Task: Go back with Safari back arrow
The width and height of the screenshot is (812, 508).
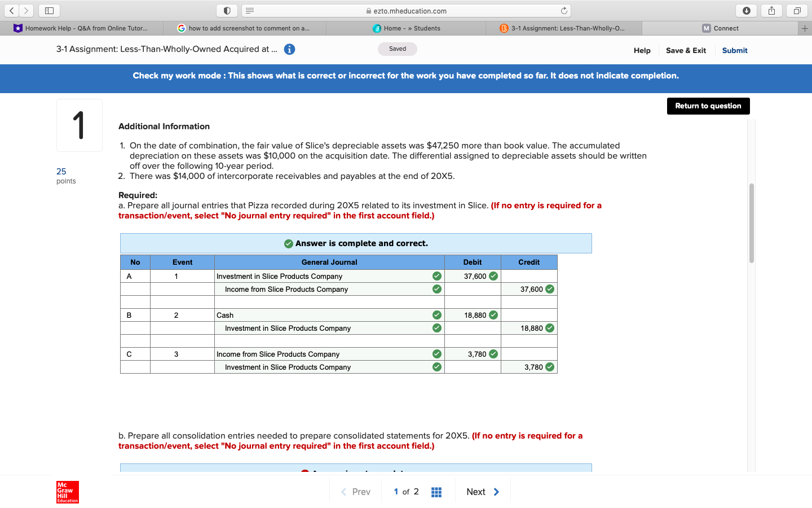Action: pos(12,11)
